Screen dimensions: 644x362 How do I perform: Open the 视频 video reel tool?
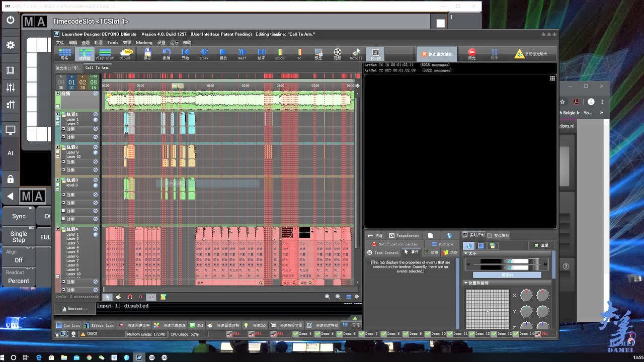point(337,54)
